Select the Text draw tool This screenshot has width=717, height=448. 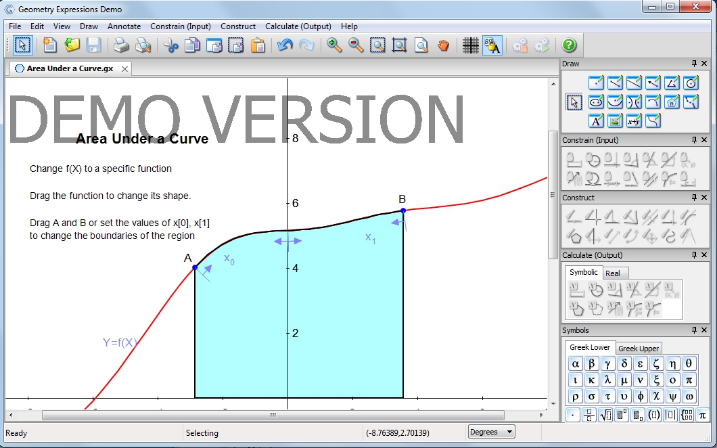coord(596,121)
